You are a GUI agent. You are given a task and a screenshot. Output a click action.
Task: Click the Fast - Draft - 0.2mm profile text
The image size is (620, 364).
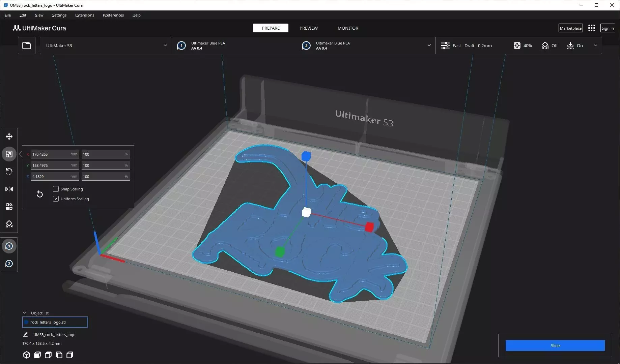tap(472, 45)
